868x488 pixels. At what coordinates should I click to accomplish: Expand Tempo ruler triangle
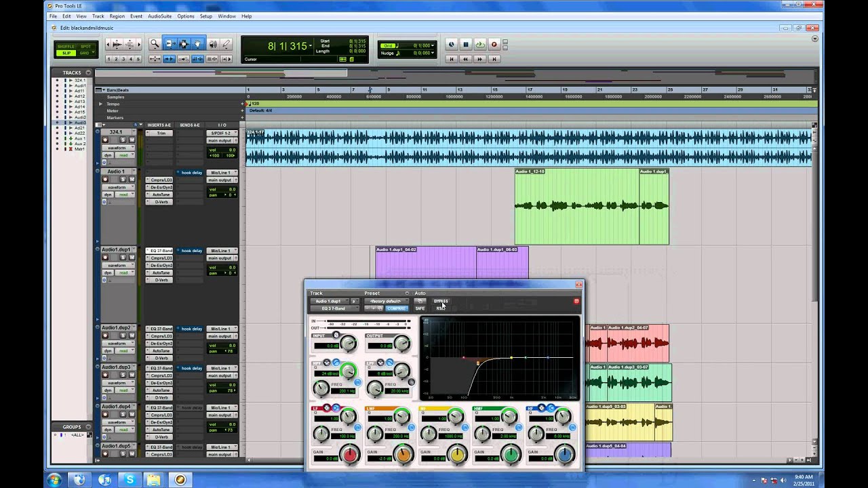coord(101,104)
